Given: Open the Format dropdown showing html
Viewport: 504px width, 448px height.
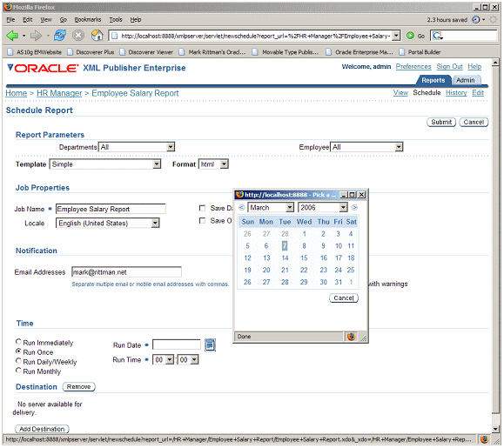Looking at the screenshot, I should coord(213,164).
